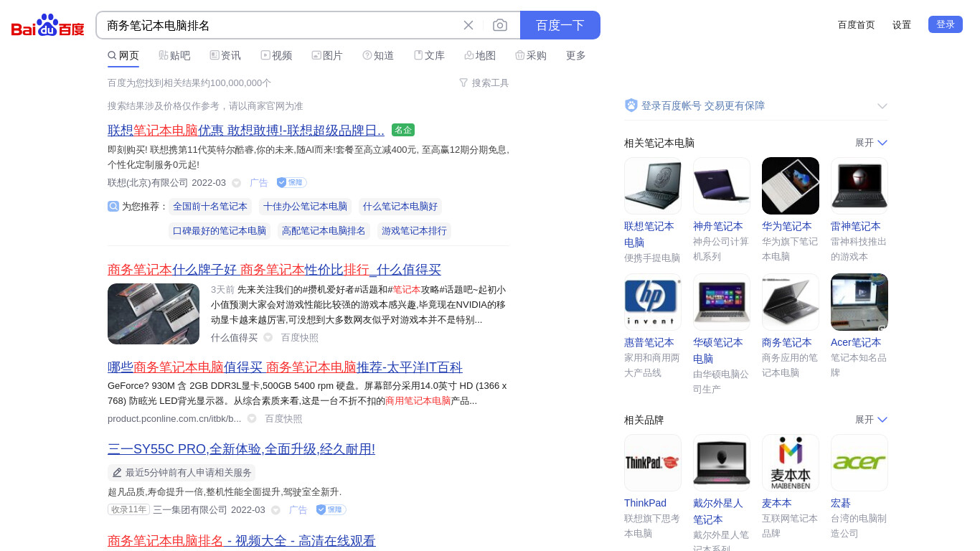The image size is (980, 551).
Task: Open 百度首页 link
Action: point(857,24)
